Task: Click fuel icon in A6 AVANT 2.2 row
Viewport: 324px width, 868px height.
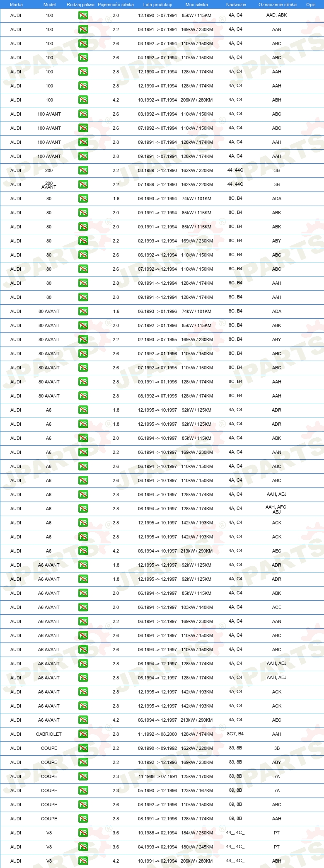Action: (83, 621)
